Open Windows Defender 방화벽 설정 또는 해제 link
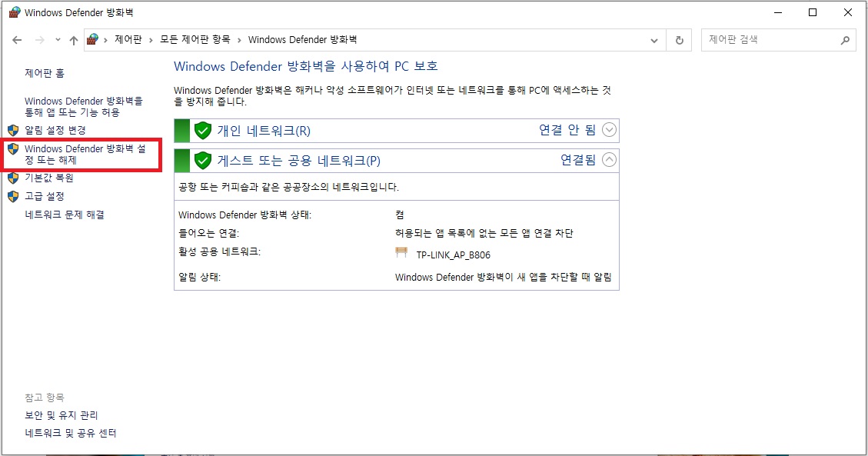Image resolution: width=868 pixels, height=456 pixels. (x=85, y=155)
